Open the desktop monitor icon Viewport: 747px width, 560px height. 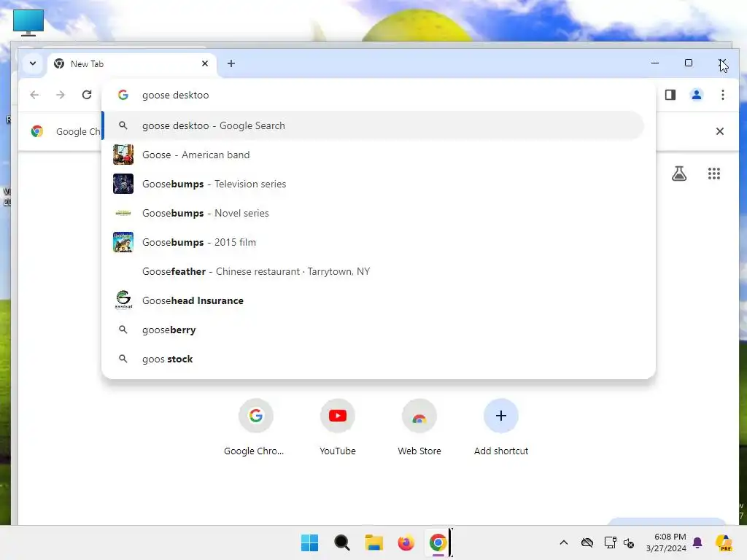point(28,23)
